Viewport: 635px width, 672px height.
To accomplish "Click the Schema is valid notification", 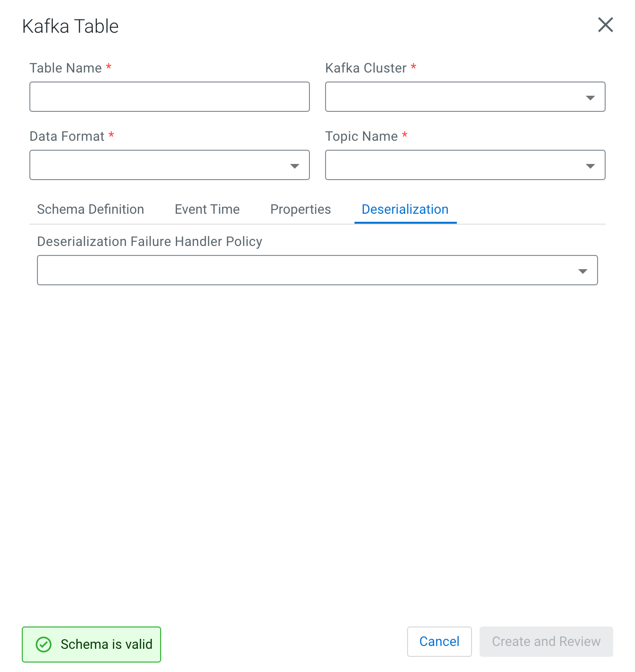I will [91, 645].
